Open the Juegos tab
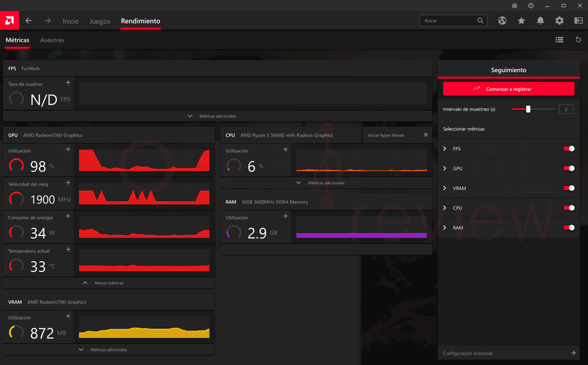This screenshot has width=588, height=365. (x=100, y=21)
